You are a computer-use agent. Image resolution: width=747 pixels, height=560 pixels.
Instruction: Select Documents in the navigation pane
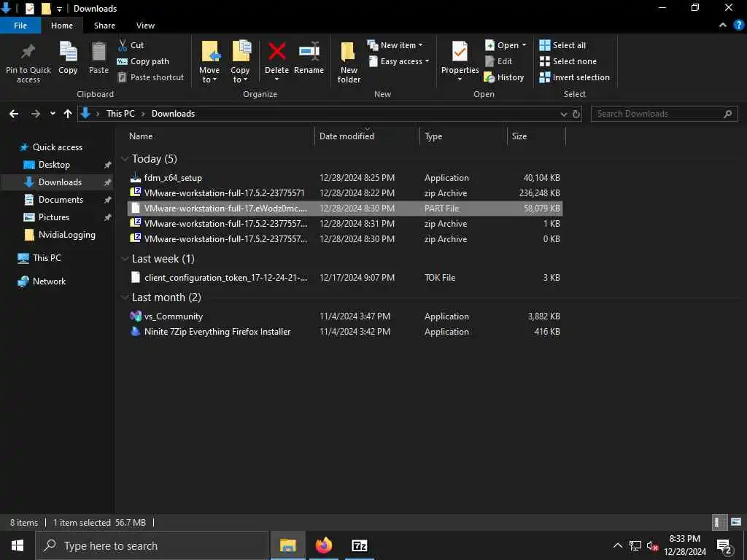coord(61,200)
